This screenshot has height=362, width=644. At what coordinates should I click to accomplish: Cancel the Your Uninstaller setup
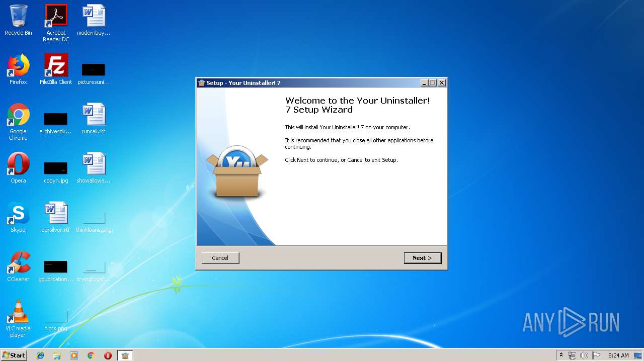click(220, 258)
